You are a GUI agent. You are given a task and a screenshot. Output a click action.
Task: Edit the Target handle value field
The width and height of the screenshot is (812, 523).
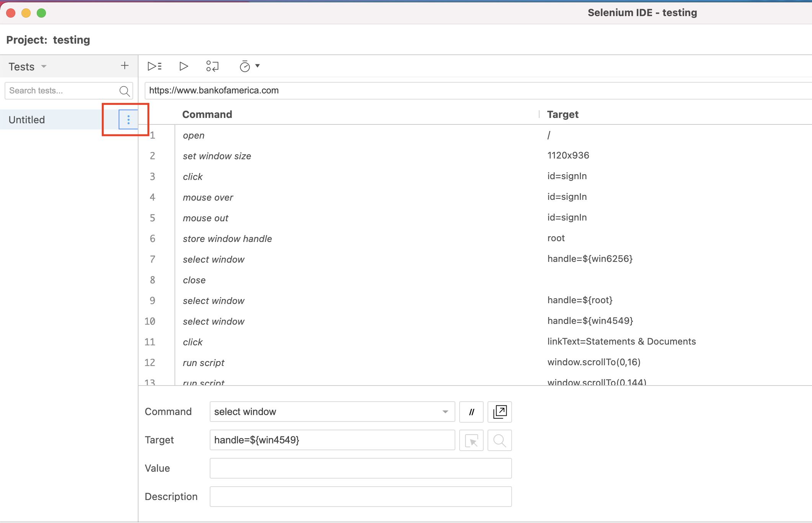coord(331,440)
